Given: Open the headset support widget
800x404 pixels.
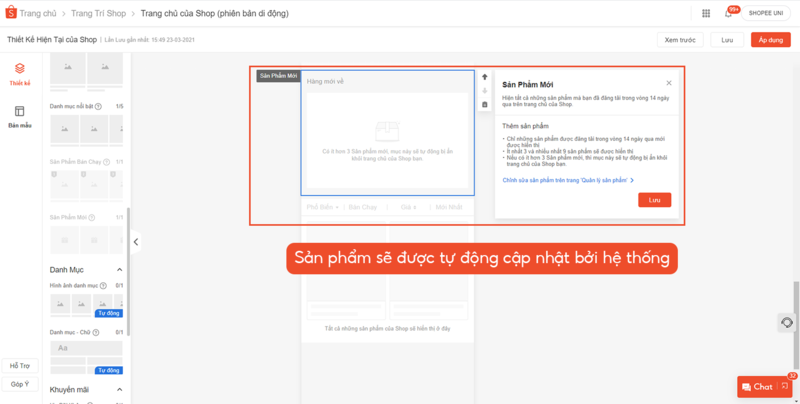Looking at the screenshot, I should pyautogui.click(x=787, y=322).
